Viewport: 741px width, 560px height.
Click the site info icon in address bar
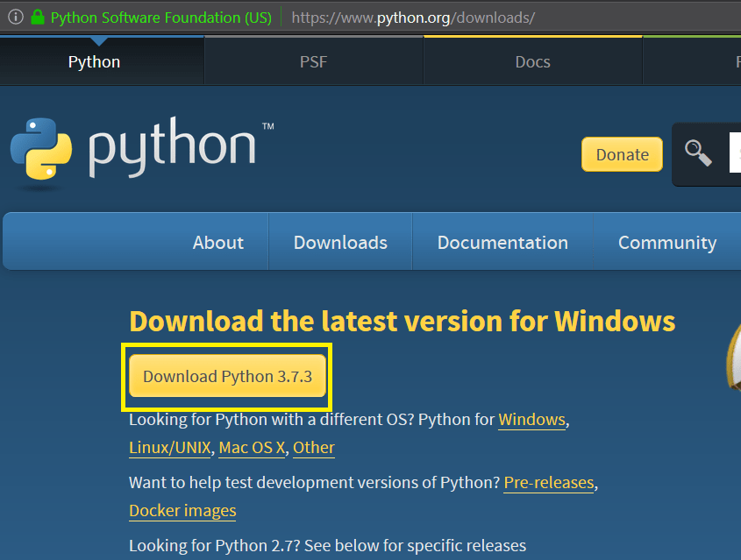point(16,17)
